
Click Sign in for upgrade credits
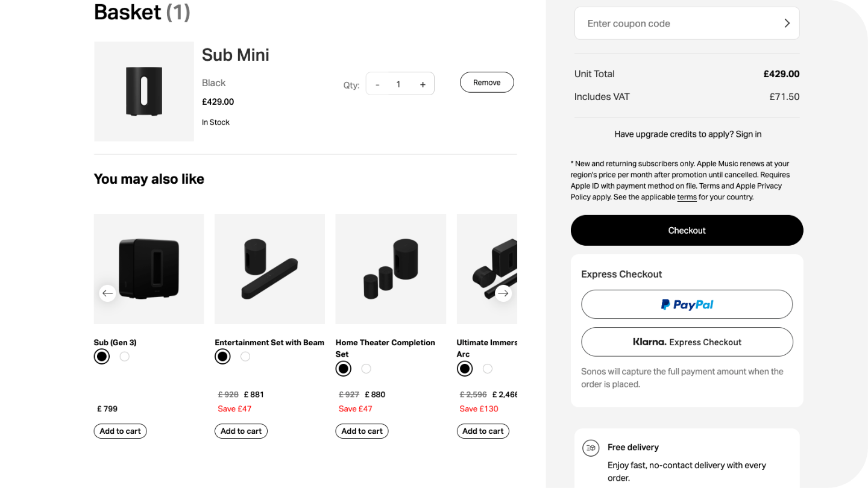click(749, 134)
